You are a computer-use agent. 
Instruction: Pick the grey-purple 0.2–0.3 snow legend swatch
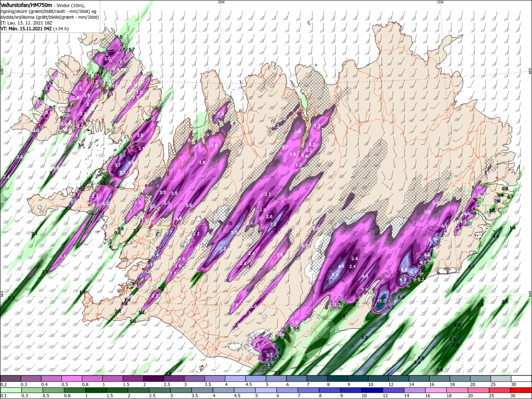tap(10, 379)
